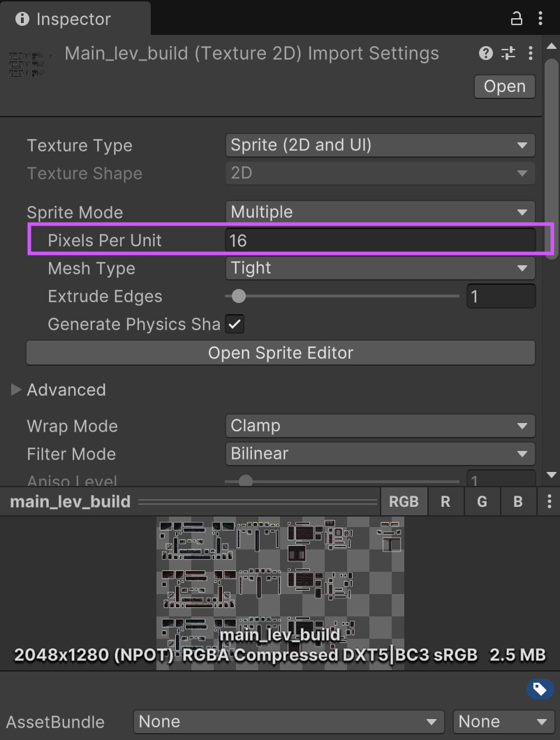The width and height of the screenshot is (560, 740).
Task: Click the Import Settings title text
Action: coord(251,53)
